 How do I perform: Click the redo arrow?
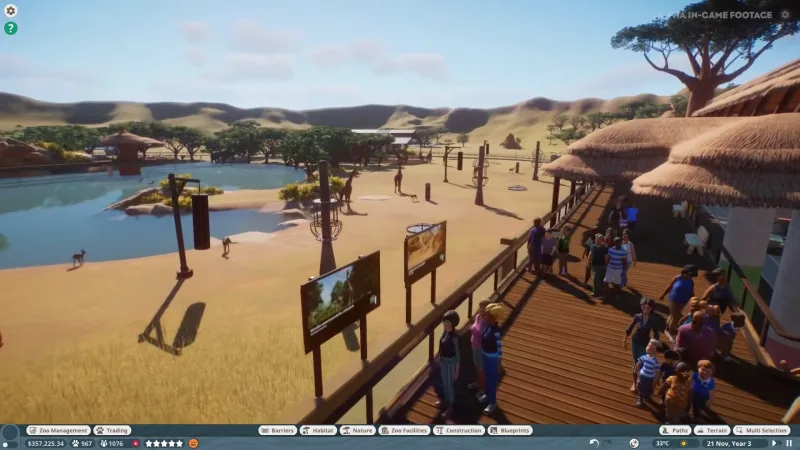[x=608, y=443]
